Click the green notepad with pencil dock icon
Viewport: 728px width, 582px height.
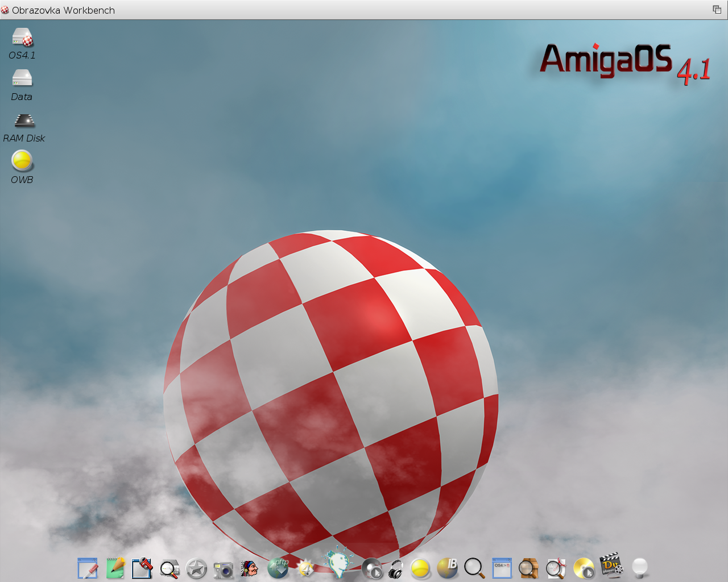[x=115, y=568]
